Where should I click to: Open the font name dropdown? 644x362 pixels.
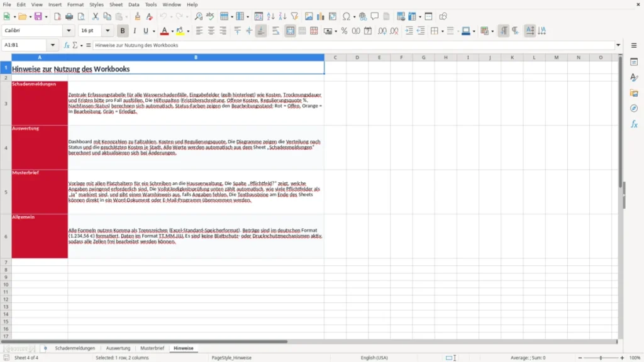pyautogui.click(x=69, y=30)
